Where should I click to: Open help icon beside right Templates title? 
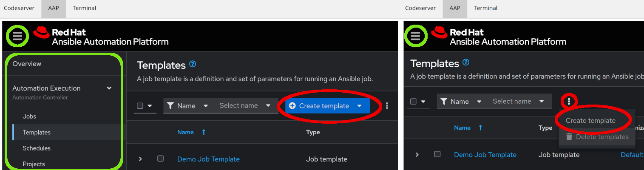pyautogui.click(x=466, y=62)
